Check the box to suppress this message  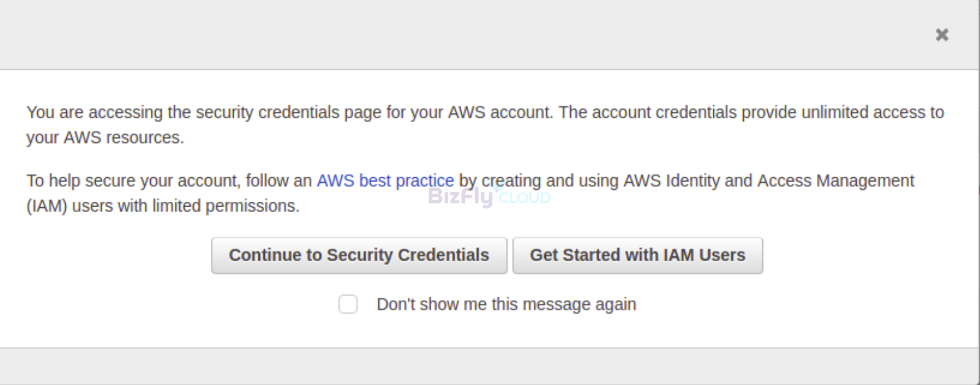[x=348, y=304]
